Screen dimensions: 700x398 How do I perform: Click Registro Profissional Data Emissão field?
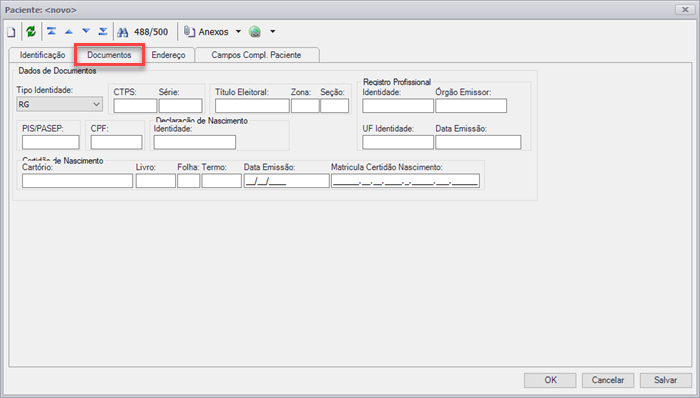coord(478,142)
